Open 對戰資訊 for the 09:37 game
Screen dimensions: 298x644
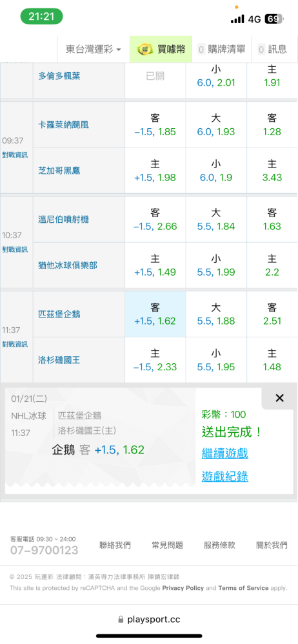[x=15, y=155]
